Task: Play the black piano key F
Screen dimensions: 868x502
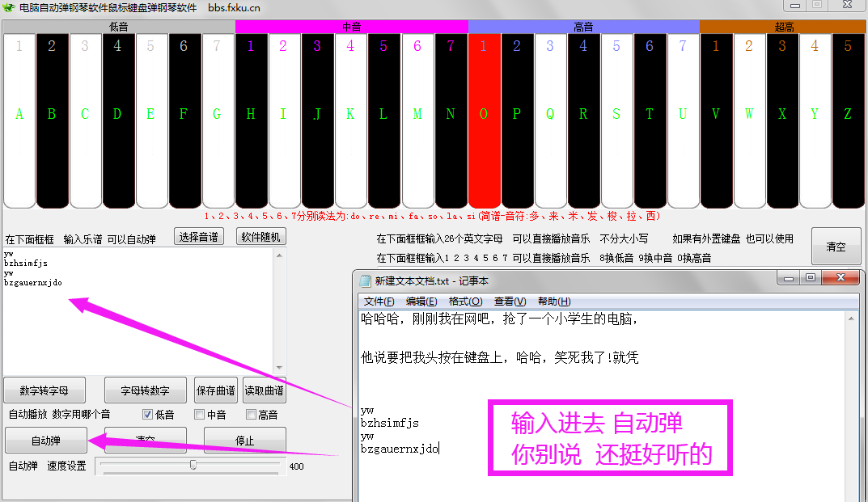Action: tap(185, 120)
